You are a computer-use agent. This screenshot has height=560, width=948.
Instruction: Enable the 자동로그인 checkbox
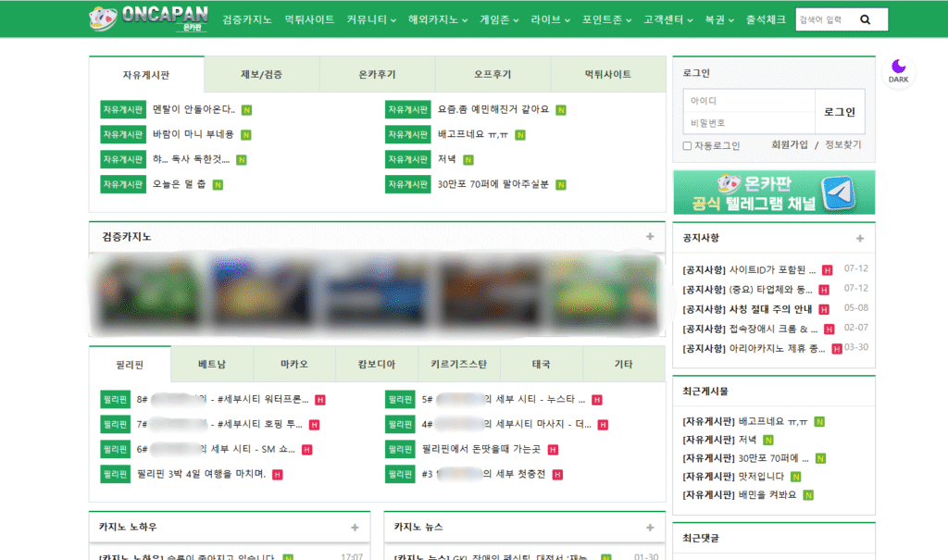[x=689, y=145]
